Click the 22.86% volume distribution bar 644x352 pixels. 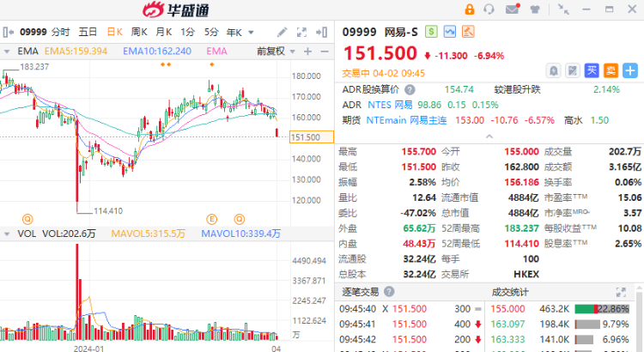(x=602, y=309)
